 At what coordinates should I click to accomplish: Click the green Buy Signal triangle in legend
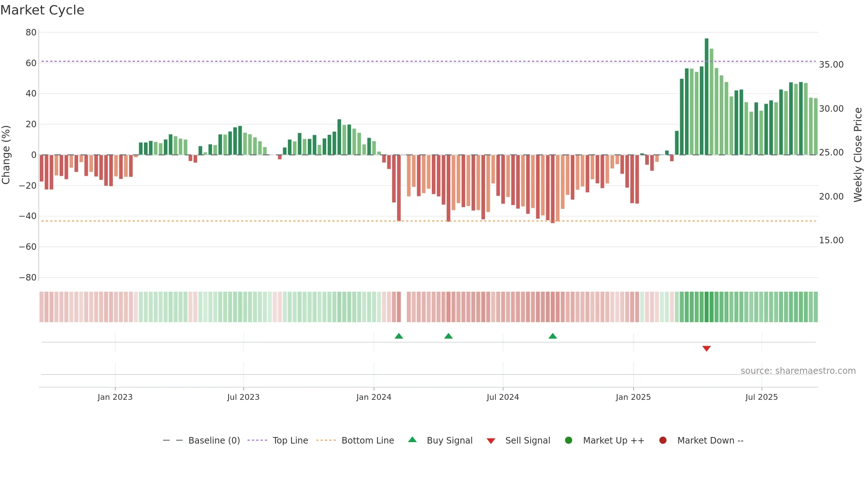pos(412,440)
